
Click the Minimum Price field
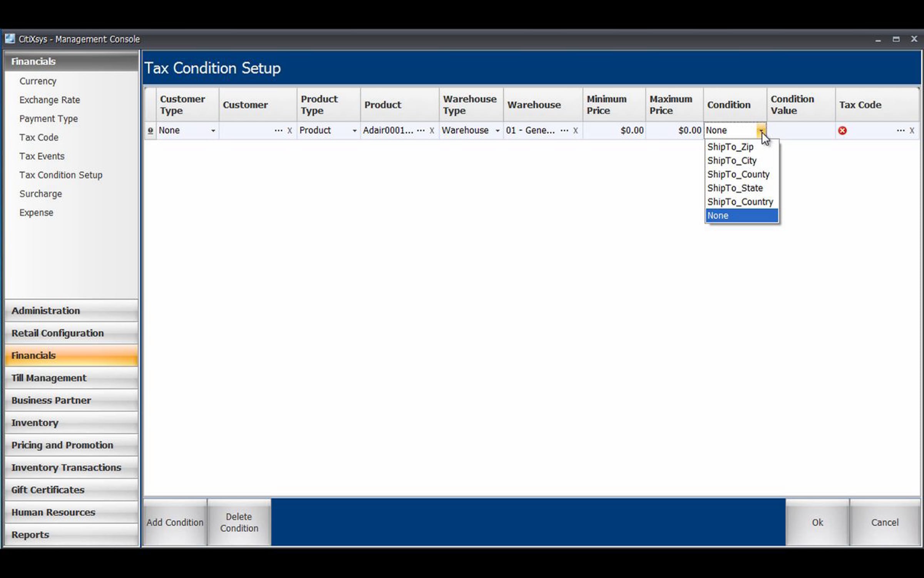pos(614,131)
